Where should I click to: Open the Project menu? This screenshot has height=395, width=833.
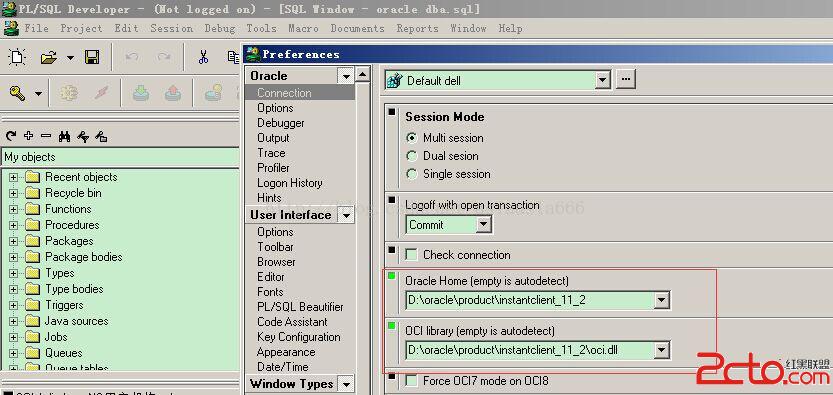(x=81, y=28)
